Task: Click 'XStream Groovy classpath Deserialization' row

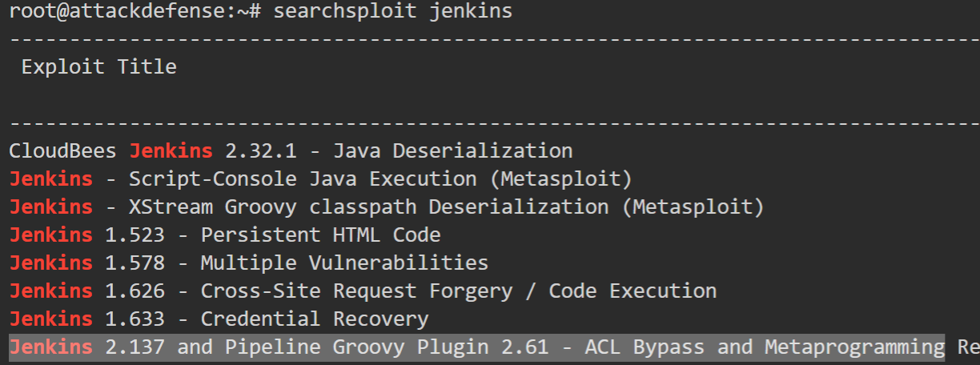Action: click(387, 207)
